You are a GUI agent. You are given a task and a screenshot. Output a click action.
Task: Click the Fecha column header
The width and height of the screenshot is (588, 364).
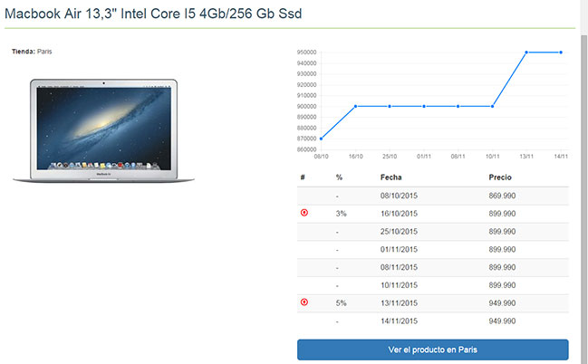point(391,177)
